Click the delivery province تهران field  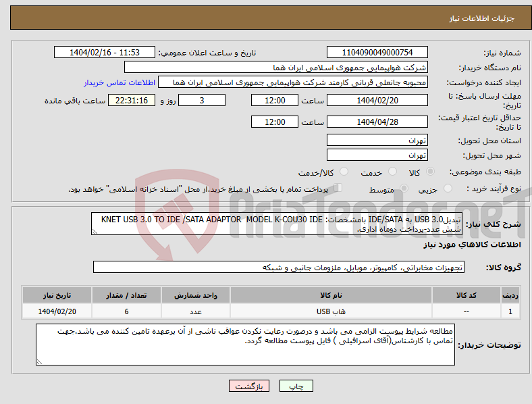377,140
